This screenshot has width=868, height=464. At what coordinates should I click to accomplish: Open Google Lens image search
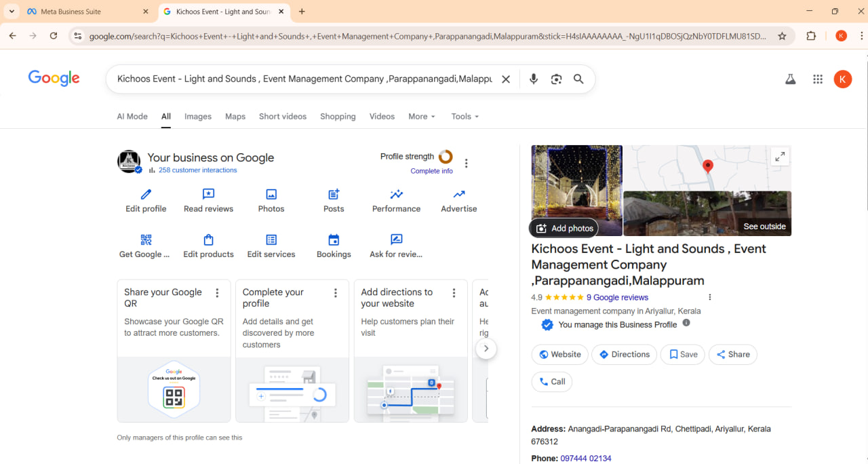click(556, 79)
